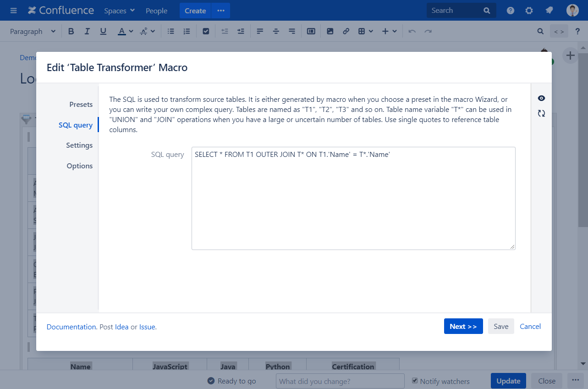Open the Documentation link
Viewport: 588px width, 389px height.
pyautogui.click(x=71, y=327)
